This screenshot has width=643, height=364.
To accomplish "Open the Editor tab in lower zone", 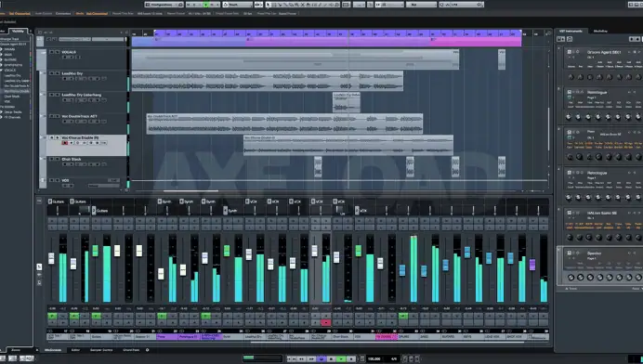I will click(76, 350).
